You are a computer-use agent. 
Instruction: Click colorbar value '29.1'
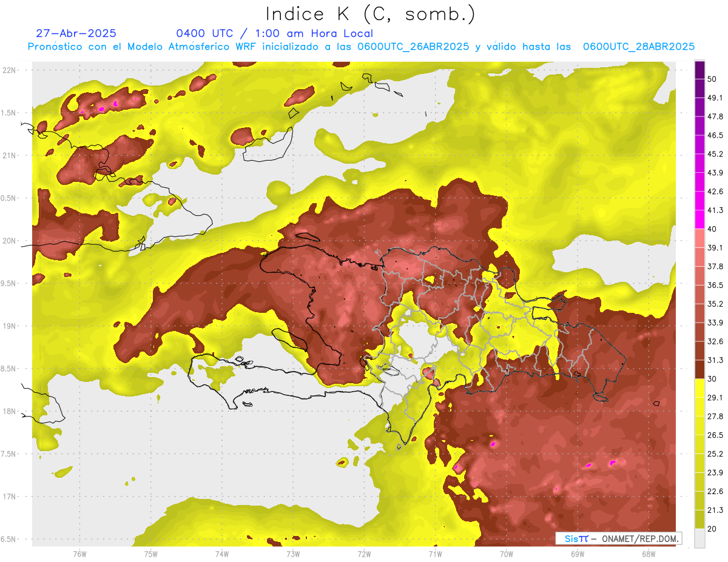tap(715, 398)
